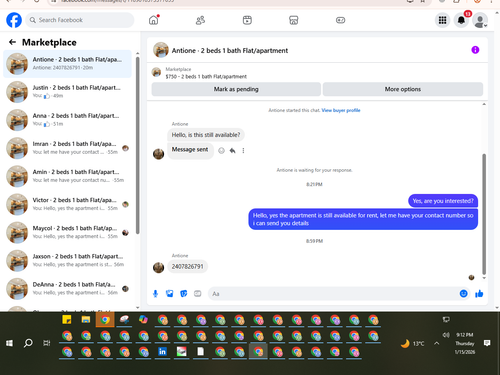Open DeAnna conversation in chat list
The height and width of the screenshot is (375, 500).
(68, 289)
